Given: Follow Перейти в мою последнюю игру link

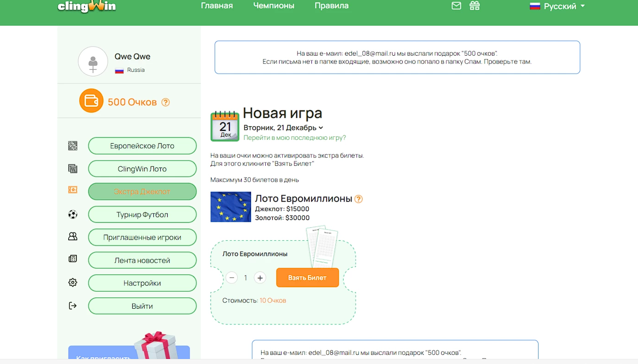Looking at the screenshot, I should tap(294, 138).
